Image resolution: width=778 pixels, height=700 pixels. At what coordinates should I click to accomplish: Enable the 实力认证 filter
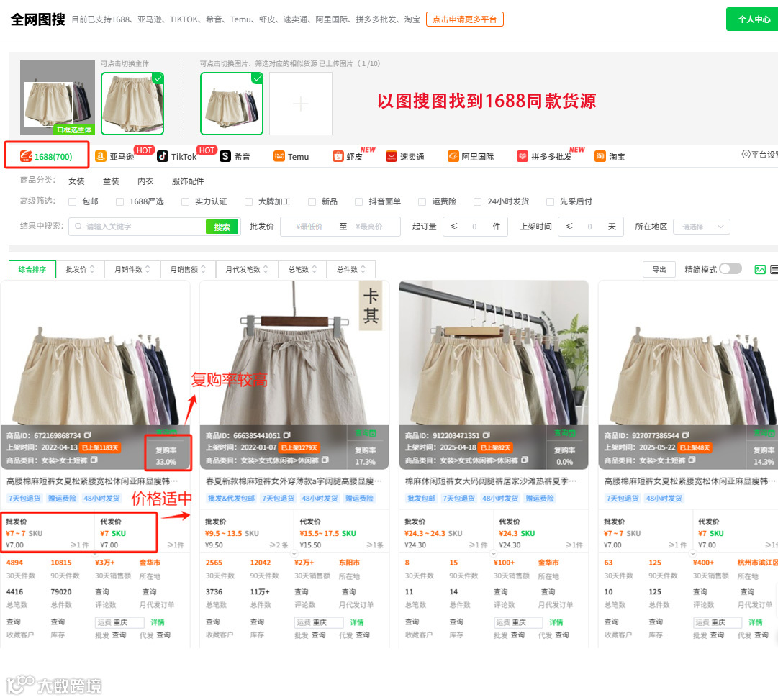(x=185, y=201)
